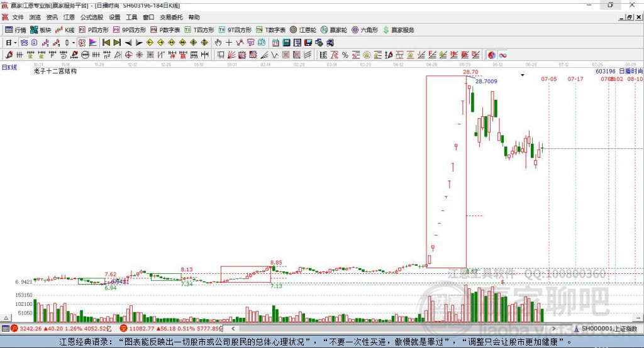Open the 9P四方形 tool
Image resolution: width=644 pixels, height=348 pixels.
(130, 30)
